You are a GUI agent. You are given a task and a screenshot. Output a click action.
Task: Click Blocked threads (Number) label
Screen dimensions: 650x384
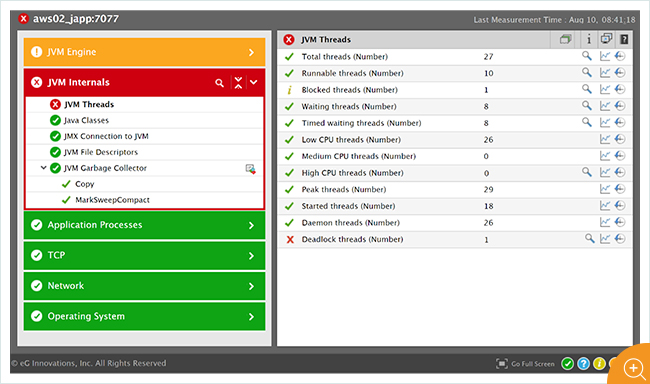[349, 90]
